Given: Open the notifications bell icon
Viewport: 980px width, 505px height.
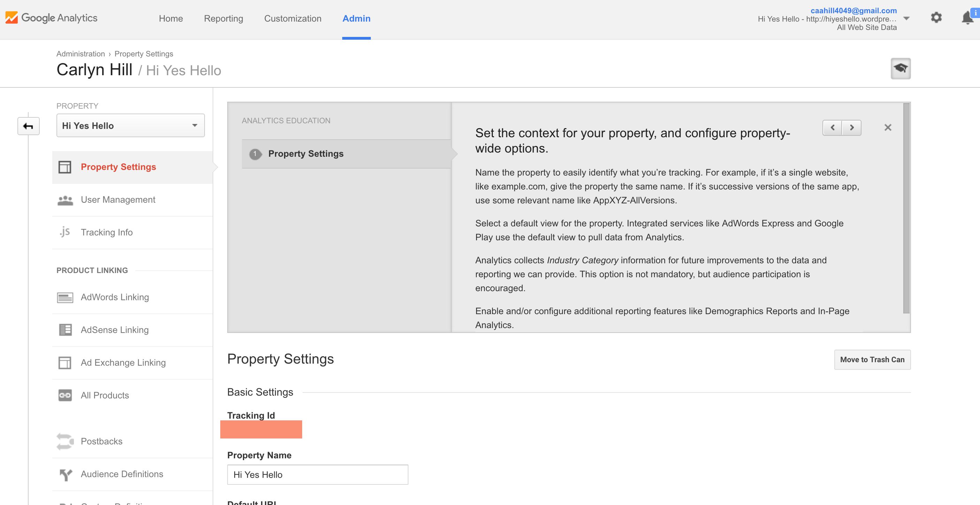Looking at the screenshot, I should pos(967,18).
